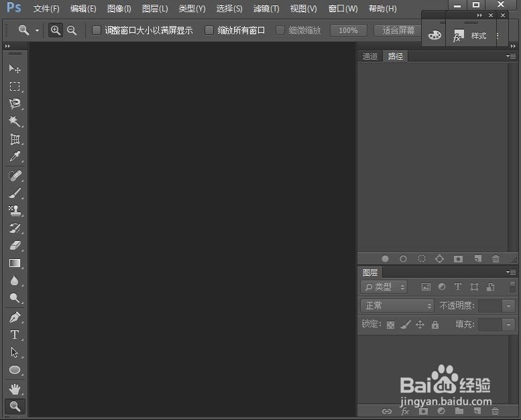Viewport: 521px width, 420px height.
Task: Open Paths panel flyout menu
Action: (511, 56)
